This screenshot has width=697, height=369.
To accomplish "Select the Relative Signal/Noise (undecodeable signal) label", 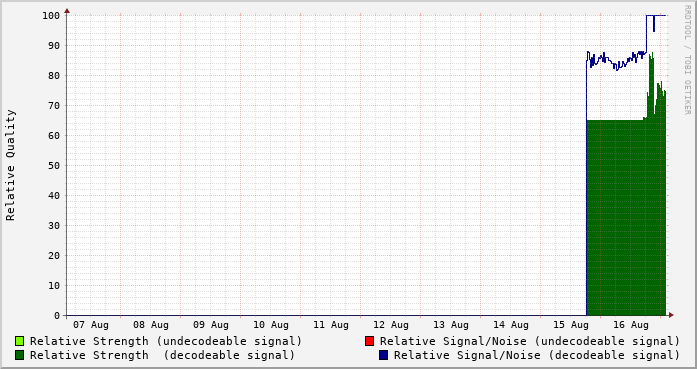I will (529, 341).
